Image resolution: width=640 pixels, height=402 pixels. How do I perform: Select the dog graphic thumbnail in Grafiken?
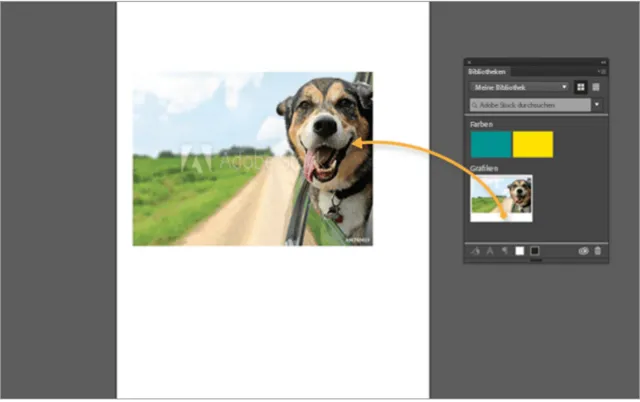click(501, 198)
